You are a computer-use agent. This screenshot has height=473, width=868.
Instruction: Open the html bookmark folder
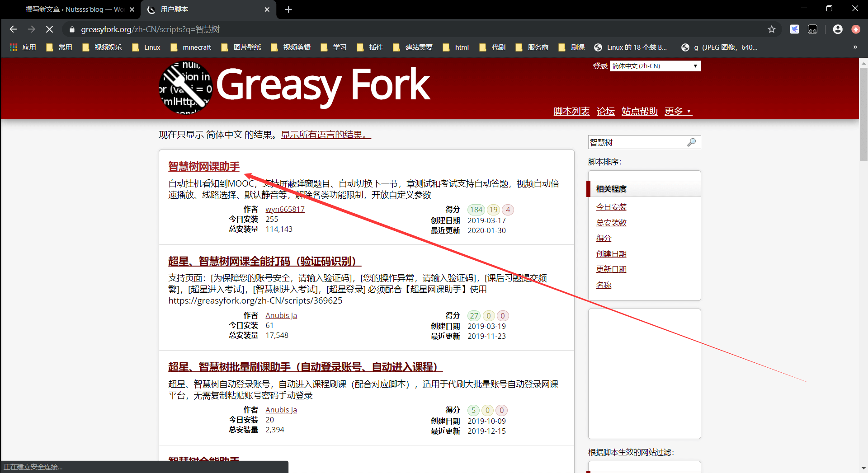456,47
